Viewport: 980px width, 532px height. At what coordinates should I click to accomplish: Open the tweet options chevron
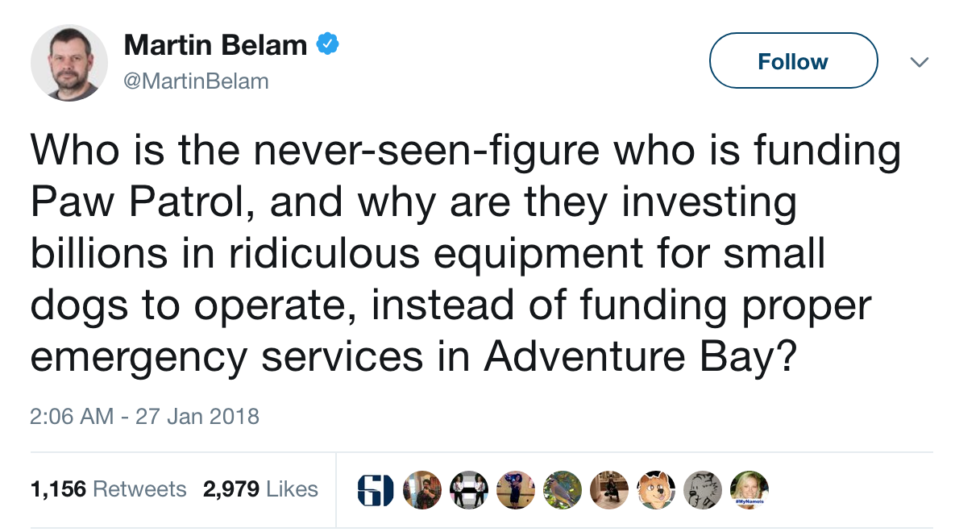click(x=920, y=61)
